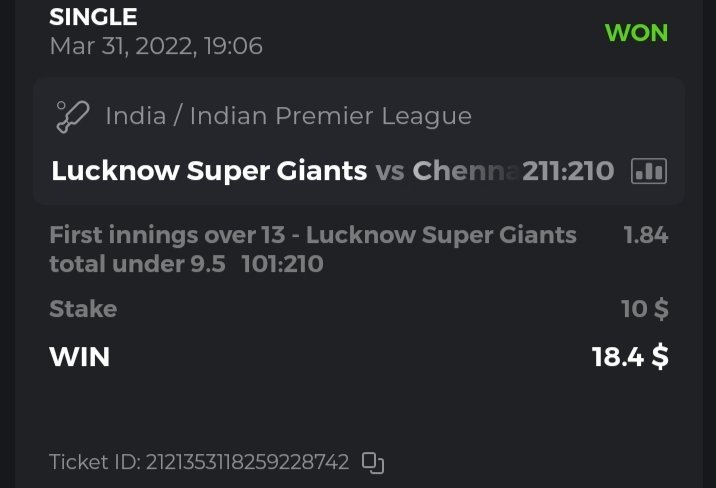Image resolution: width=716 pixels, height=488 pixels.
Task: Click the 10 $ stake amount
Action: [644, 309]
